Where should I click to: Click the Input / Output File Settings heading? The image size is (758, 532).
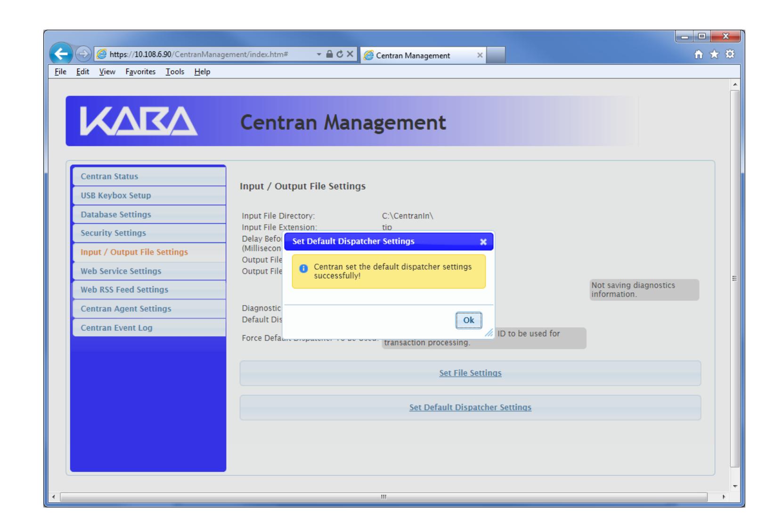tap(302, 186)
